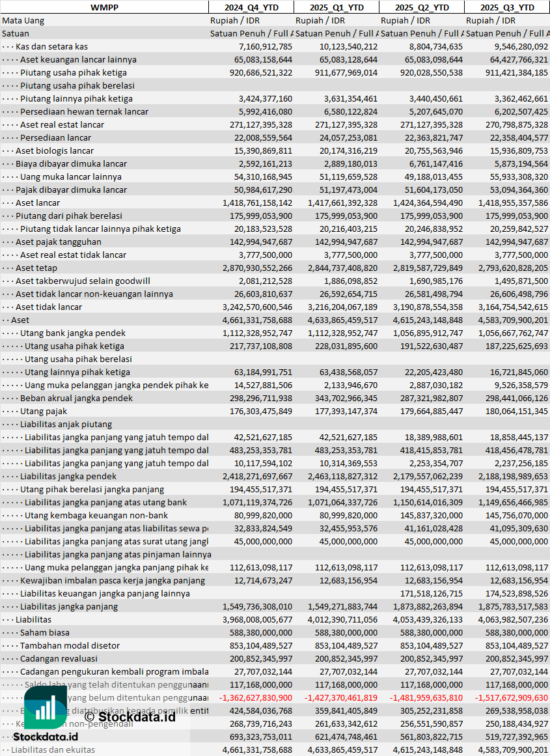Select the Aset tidak lancar total label

pyautogui.click(x=49, y=307)
